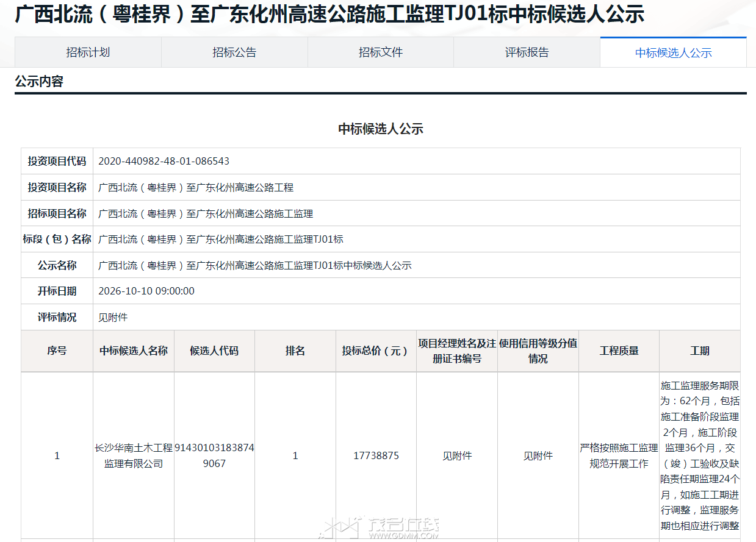Click the 工期 column header
This screenshot has height=542, width=756.
point(700,351)
